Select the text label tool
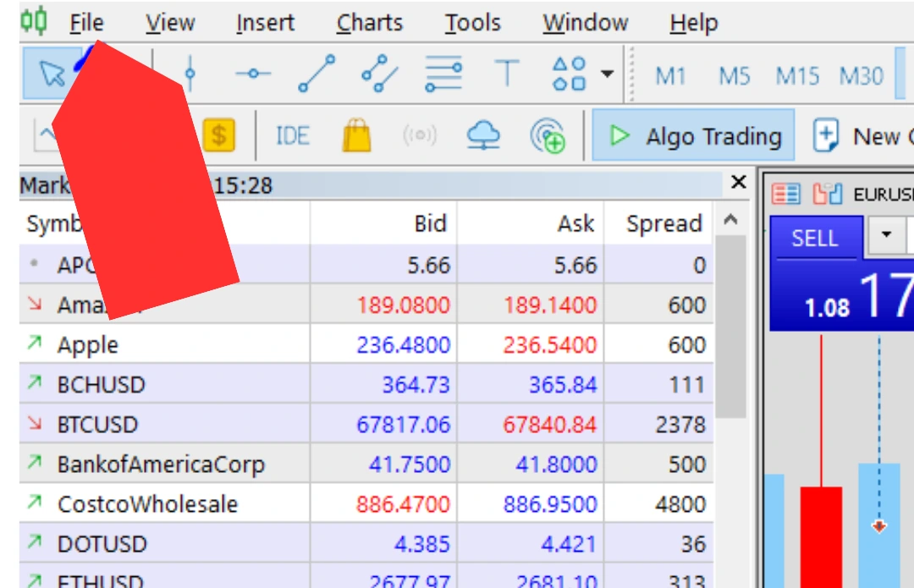The height and width of the screenshot is (588, 914). (x=507, y=74)
